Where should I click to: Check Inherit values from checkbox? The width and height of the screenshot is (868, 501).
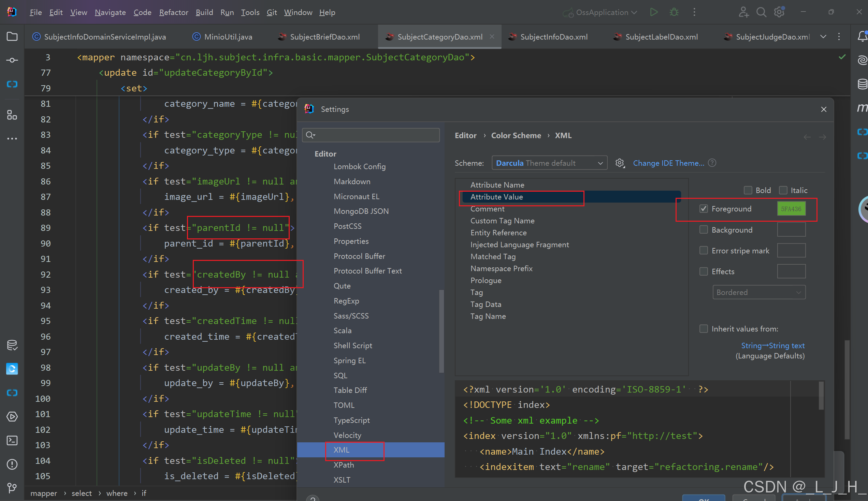[704, 329]
